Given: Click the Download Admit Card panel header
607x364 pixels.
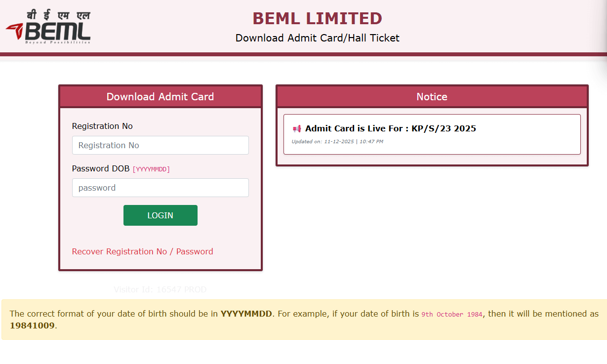Looking at the screenshot, I should 160,96.
